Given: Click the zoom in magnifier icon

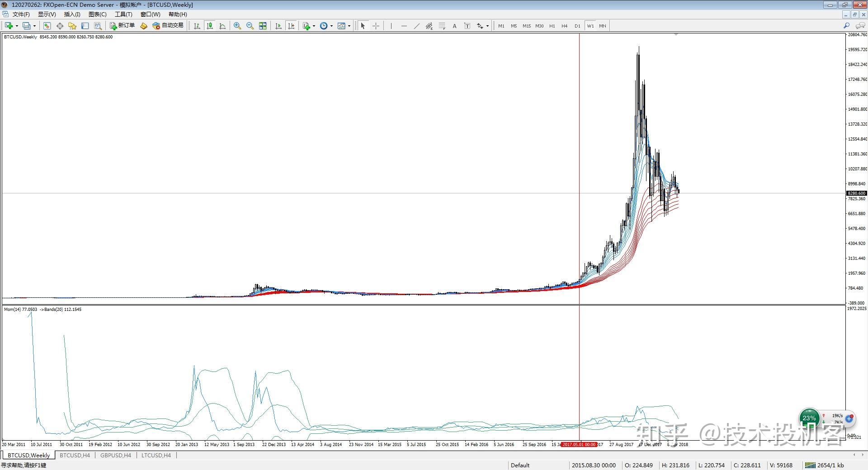Looking at the screenshot, I should (237, 26).
